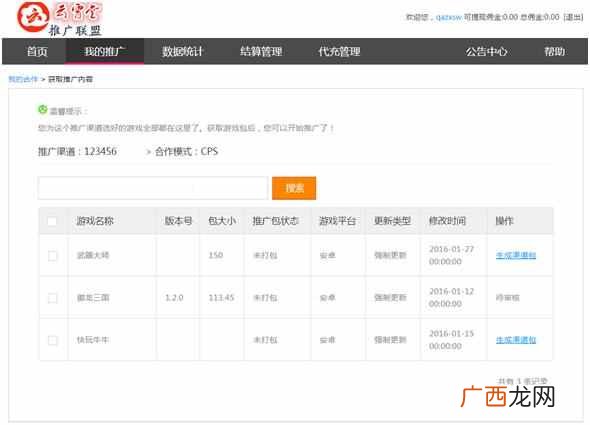Click game name in the 150 size row
Screen dimensions: 590x425
tap(93, 256)
